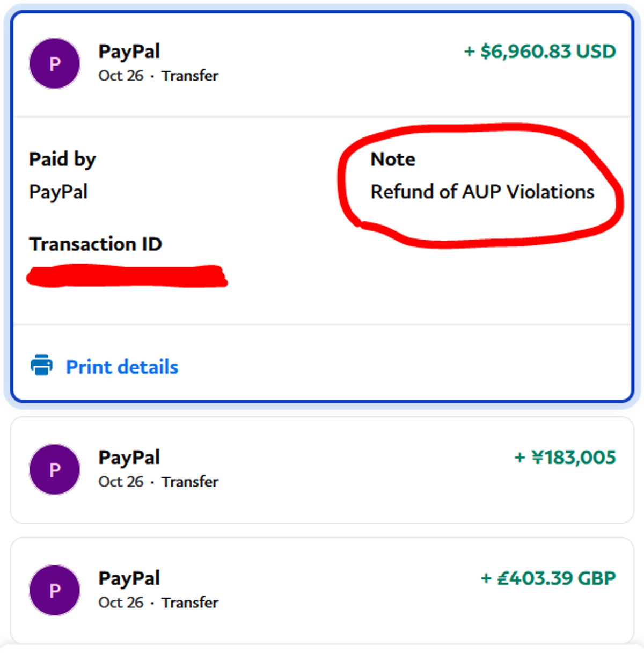Click the + £403.39 GBP amount
Image resolution: width=644 pixels, height=653 pixels.
(548, 578)
